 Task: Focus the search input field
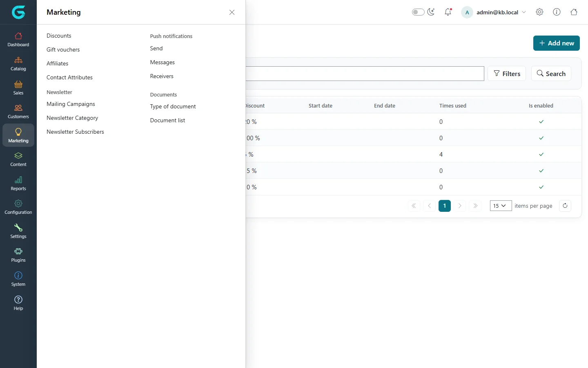pos(365,74)
